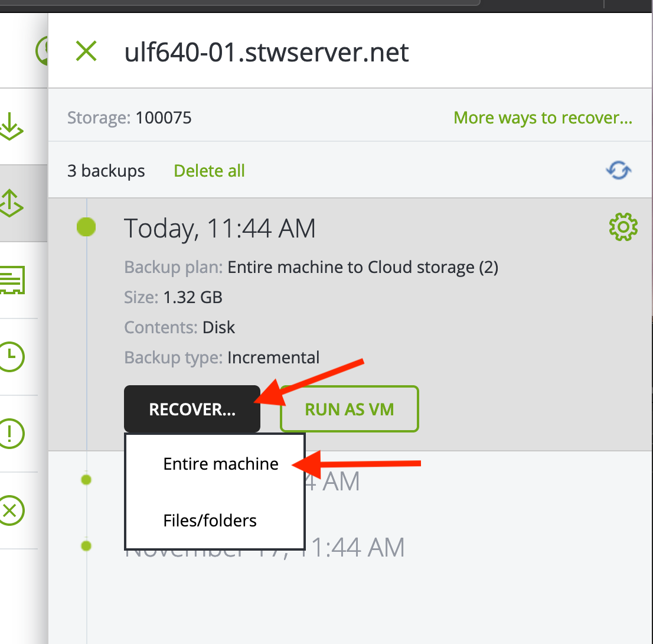Choose Entire machine from recover menu

click(x=221, y=464)
